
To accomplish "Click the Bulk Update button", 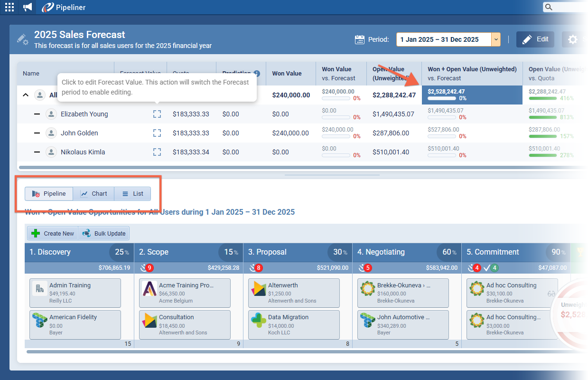I will point(104,233).
